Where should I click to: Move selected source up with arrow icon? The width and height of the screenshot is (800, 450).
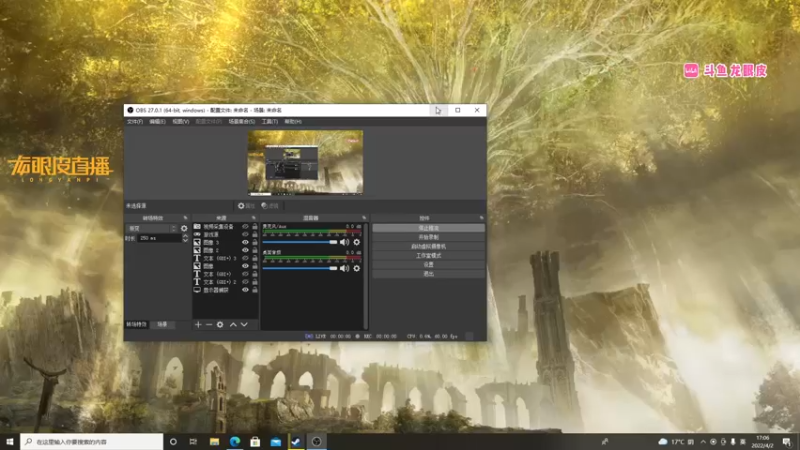(x=233, y=324)
